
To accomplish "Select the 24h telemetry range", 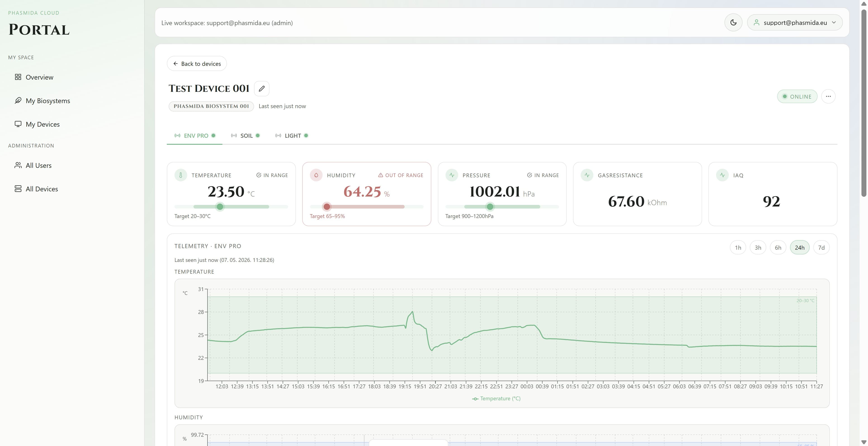I will [800, 248].
